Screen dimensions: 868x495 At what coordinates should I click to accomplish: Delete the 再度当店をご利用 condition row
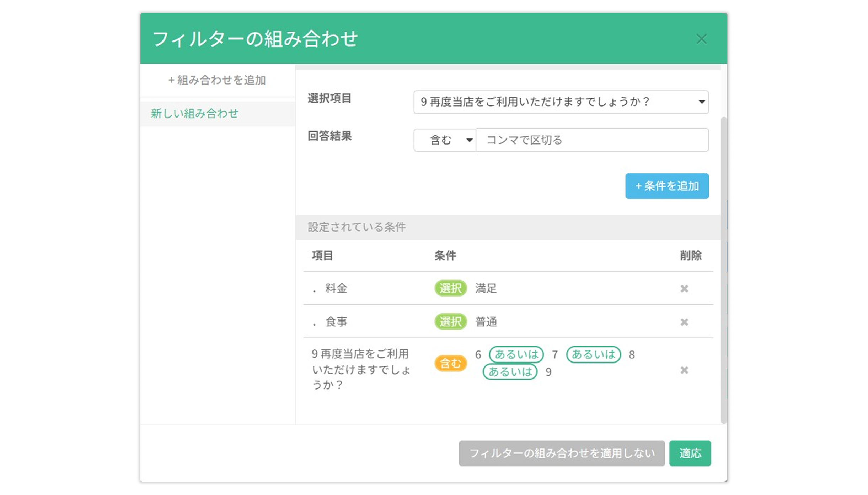(x=684, y=370)
